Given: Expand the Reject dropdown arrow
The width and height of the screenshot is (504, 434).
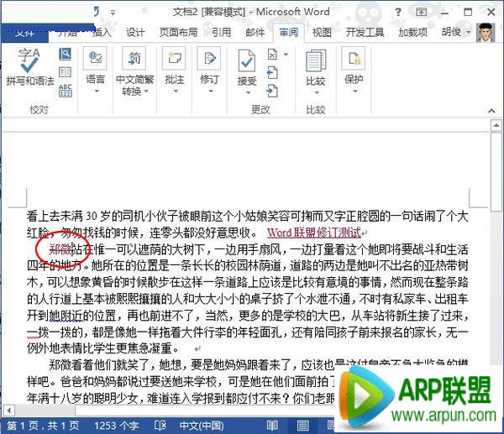Looking at the screenshot, I should [286, 55].
